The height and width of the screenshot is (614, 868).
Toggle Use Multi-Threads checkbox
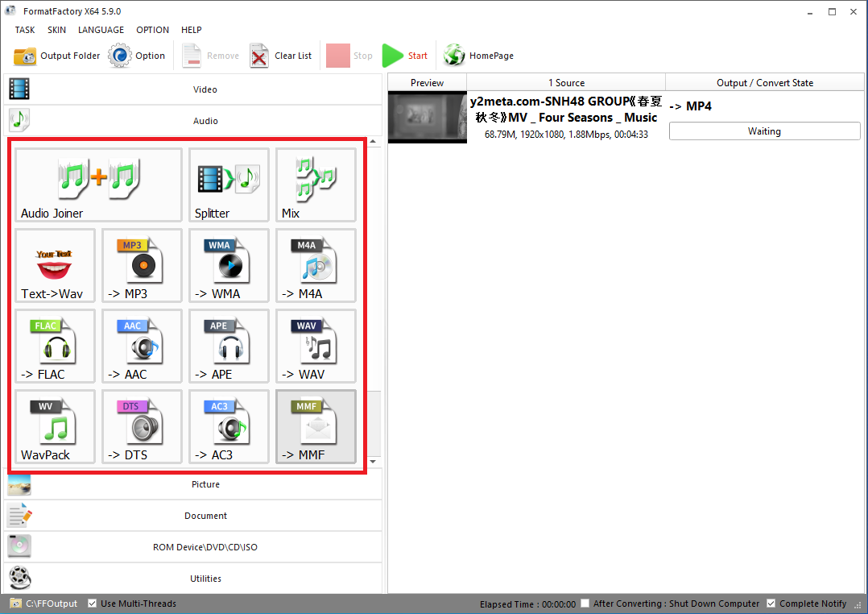(93, 604)
